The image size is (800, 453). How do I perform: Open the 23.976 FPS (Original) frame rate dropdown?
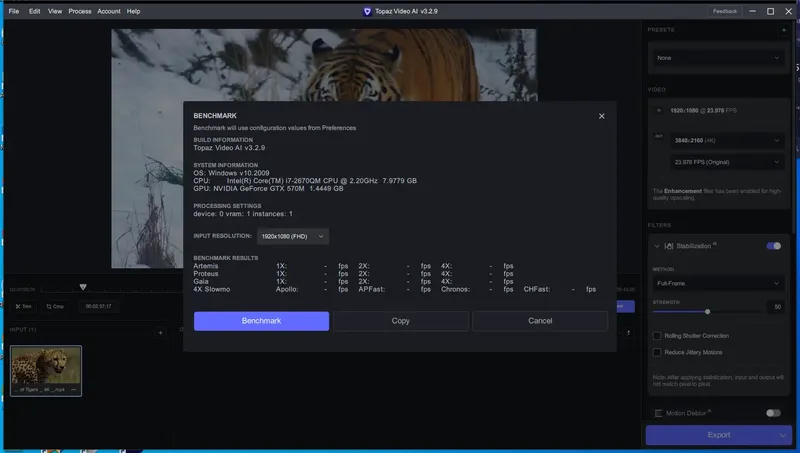tap(727, 162)
